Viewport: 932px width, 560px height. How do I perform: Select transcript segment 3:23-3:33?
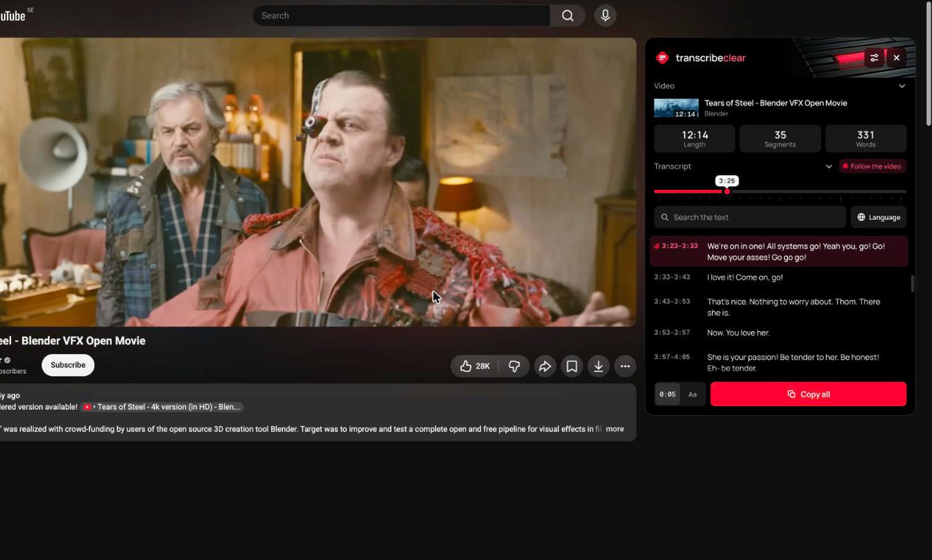click(779, 251)
